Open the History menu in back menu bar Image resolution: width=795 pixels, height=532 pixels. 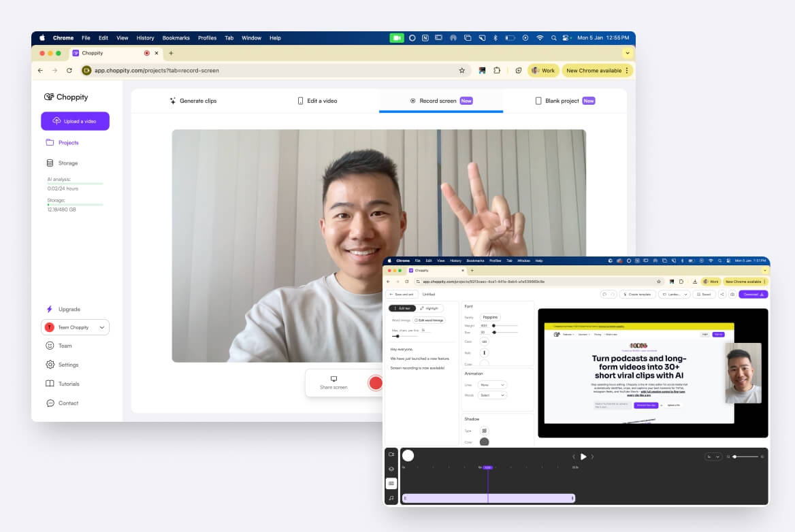pyautogui.click(x=145, y=38)
